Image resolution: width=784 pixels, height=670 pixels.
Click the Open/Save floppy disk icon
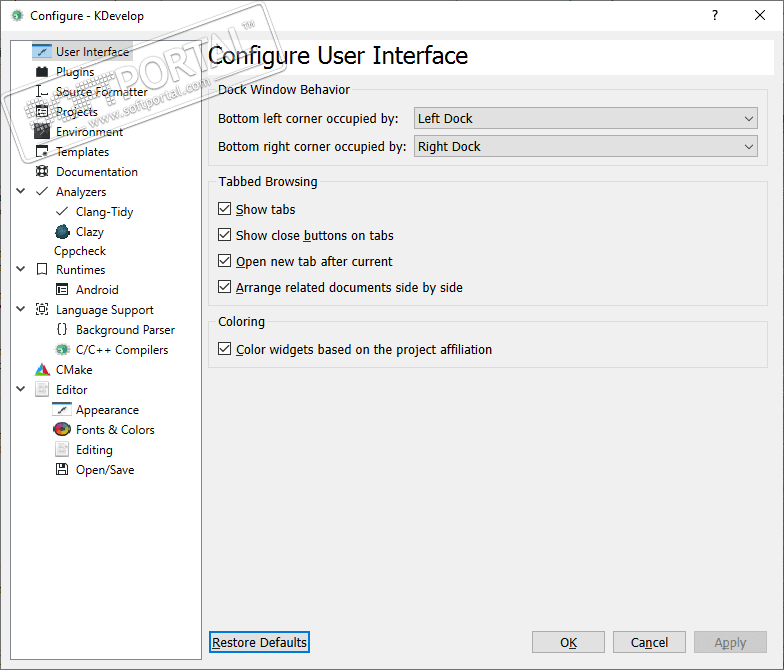(62, 470)
